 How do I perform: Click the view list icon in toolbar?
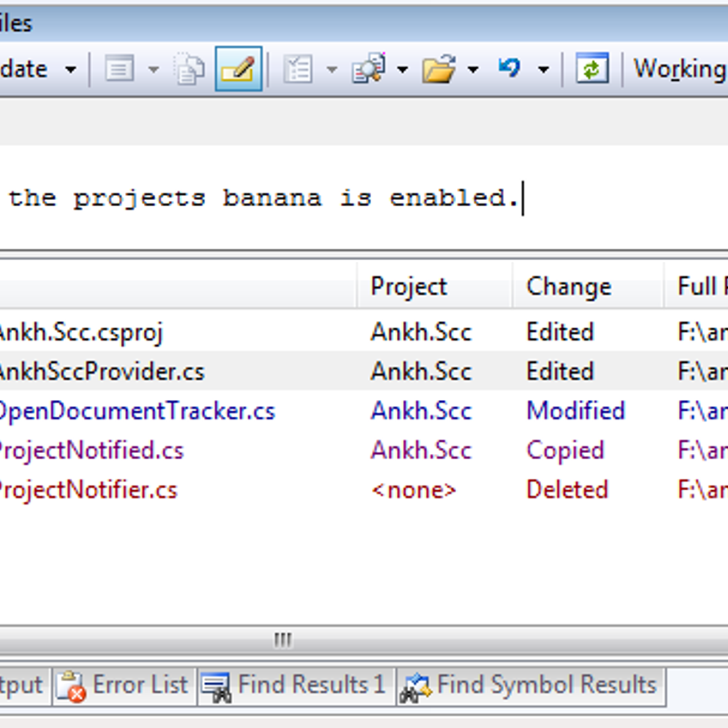[x=120, y=69]
